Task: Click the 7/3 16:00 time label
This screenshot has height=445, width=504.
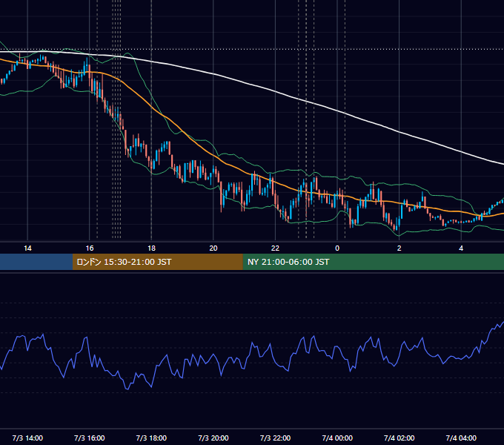Action: pos(90,438)
